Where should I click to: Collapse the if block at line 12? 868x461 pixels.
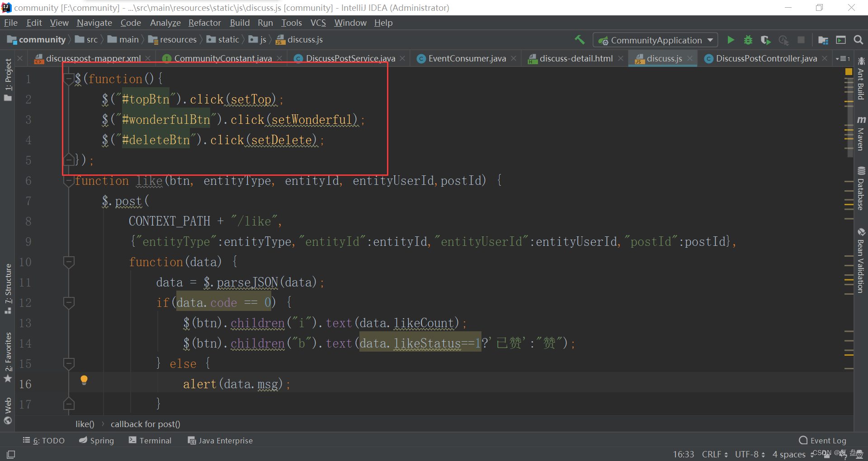point(69,302)
